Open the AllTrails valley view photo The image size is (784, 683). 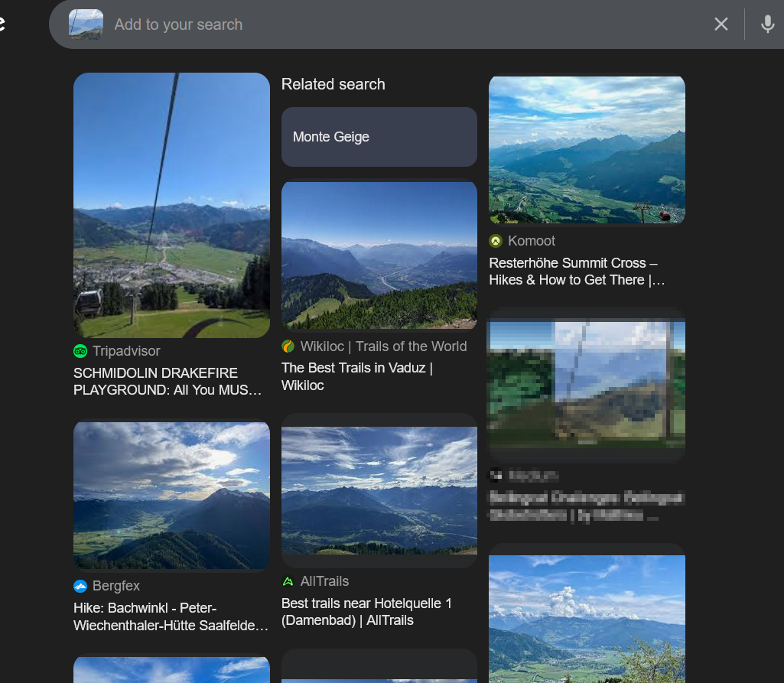coord(379,489)
